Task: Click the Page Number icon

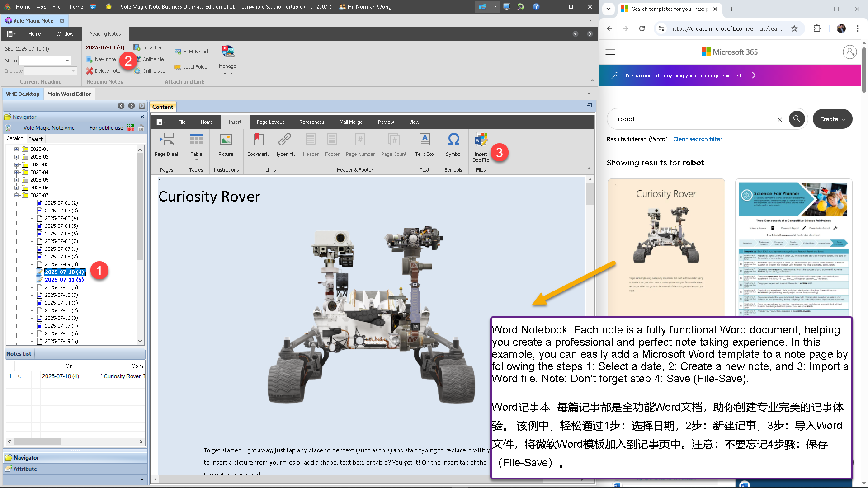Action: click(360, 139)
